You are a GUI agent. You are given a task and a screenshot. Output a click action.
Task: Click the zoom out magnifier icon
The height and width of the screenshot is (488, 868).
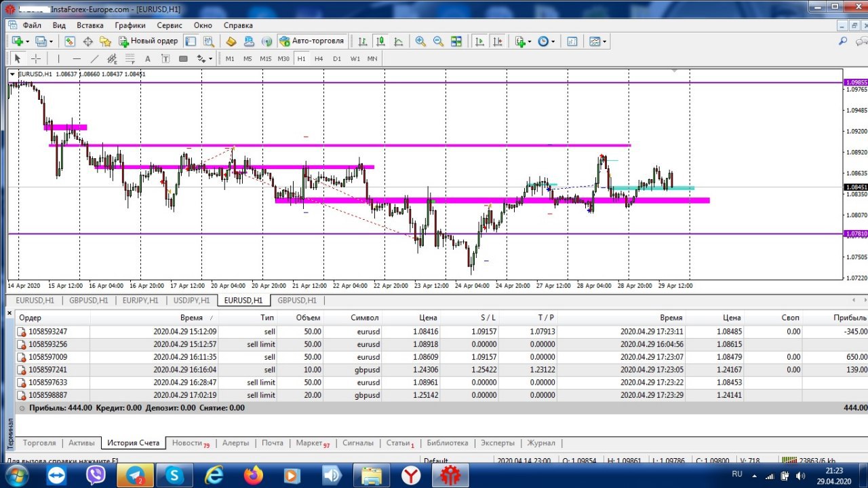438,41
